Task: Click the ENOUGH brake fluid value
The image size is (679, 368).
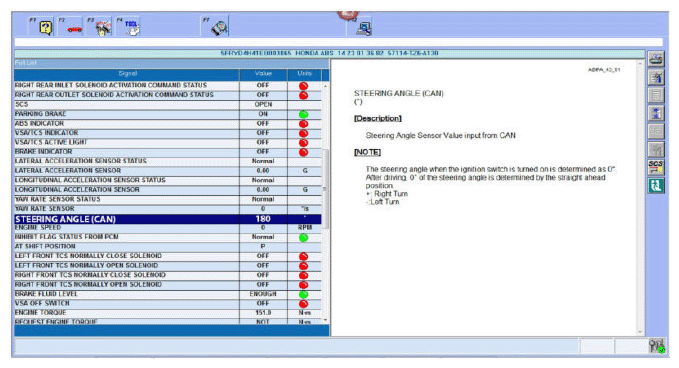Action: pyautogui.click(x=263, y=294)
